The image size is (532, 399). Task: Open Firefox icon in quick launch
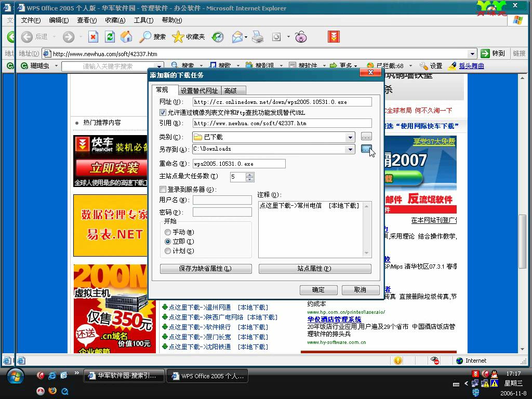tap(52, 391)
